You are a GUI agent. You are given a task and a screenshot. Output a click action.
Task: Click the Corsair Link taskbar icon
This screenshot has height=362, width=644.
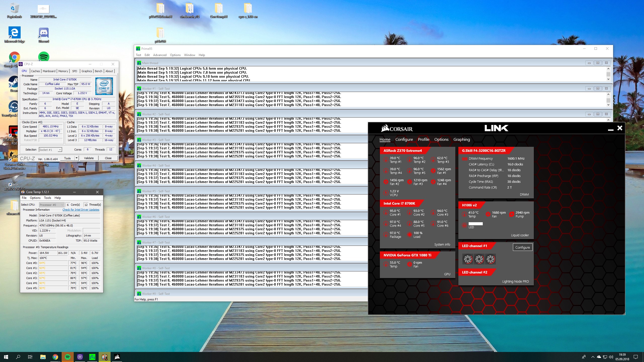pos(117,357)
